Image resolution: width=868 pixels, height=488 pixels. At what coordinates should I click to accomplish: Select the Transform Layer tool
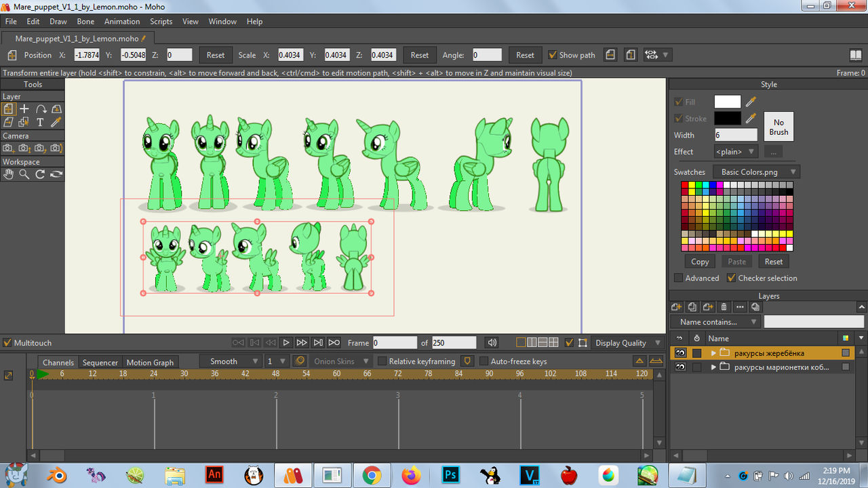(x=8, y=108)
